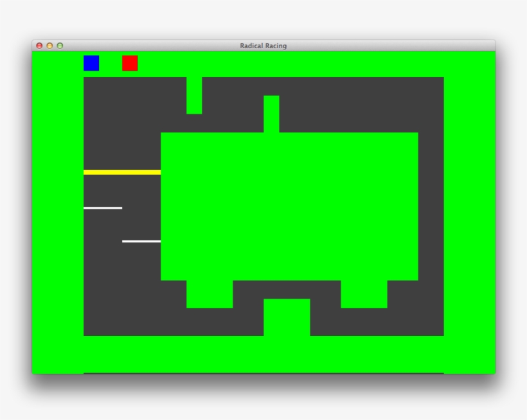Click green notch rising from track bottom center

(x=287, y=317)
